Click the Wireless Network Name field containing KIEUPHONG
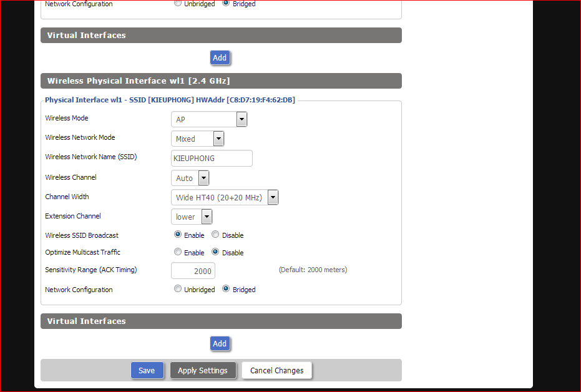Image resolution: width=581 pixels, height=392 pixels. pyautogui.click(x=212, y=159)
